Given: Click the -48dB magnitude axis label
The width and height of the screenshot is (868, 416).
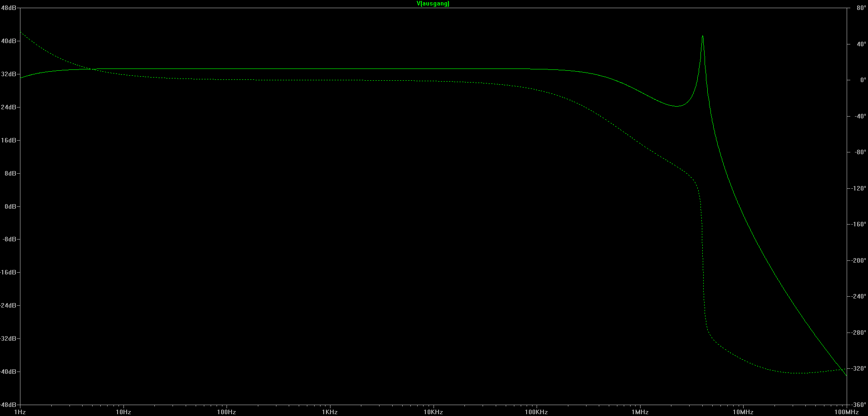Looking at the screenshot, I should pyautogui.click(x=8, y=404).
